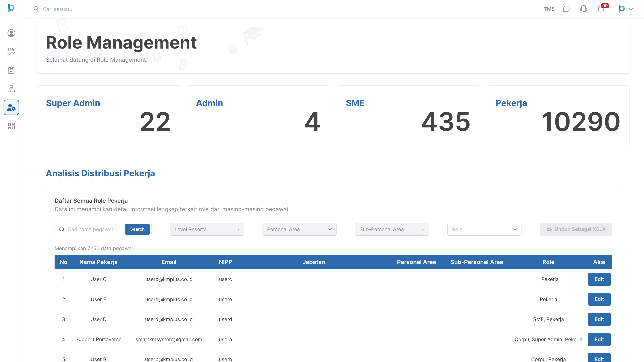644x362 pixels.
Task: Select the role management sidebar icon
Action: point(11,107)
